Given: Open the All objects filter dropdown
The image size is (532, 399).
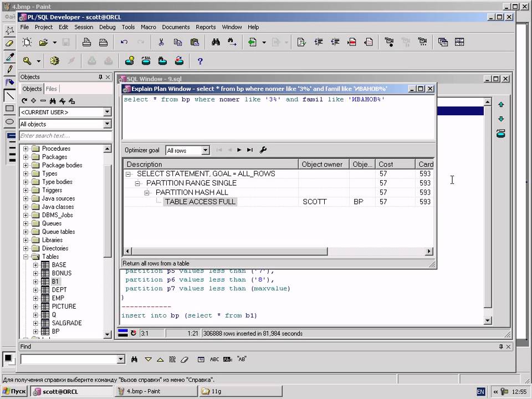Looking at the screenshot, I should click(107, 124).
